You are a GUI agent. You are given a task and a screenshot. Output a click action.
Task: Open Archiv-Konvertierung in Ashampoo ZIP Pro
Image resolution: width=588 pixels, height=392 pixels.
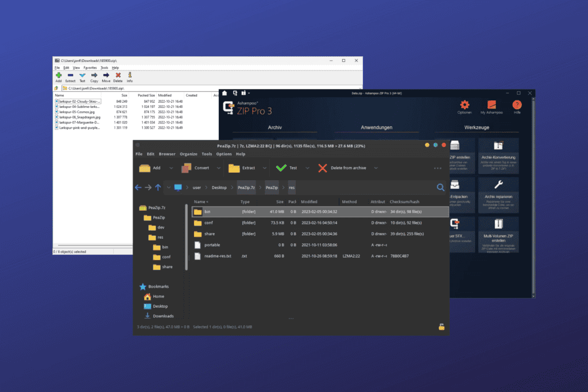click(498, 155)
